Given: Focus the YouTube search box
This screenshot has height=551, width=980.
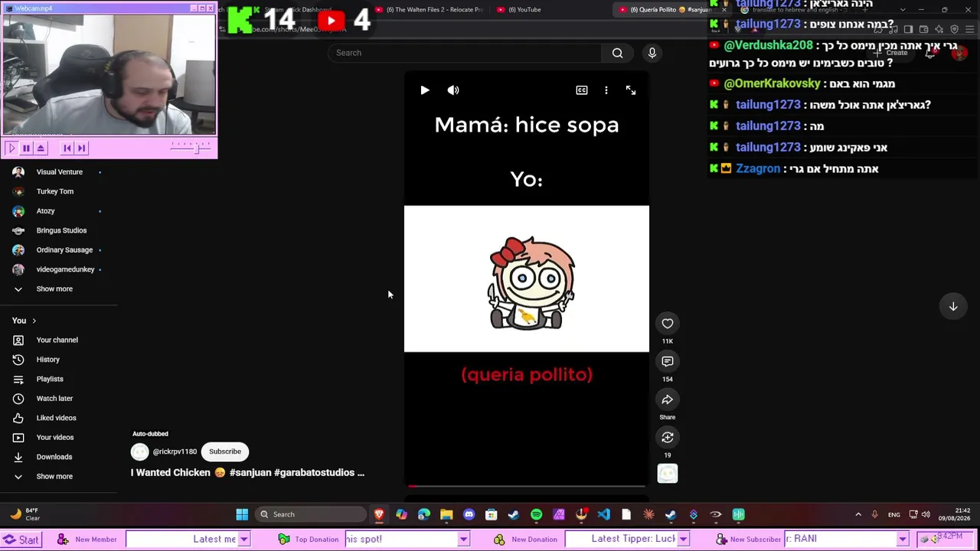Looking at the screenshot, I should (465, 53).
